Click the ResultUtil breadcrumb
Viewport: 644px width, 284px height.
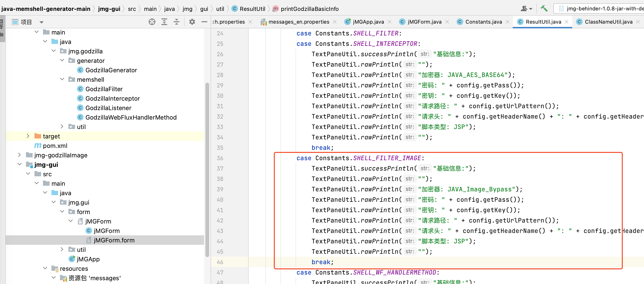pos(249,9)
